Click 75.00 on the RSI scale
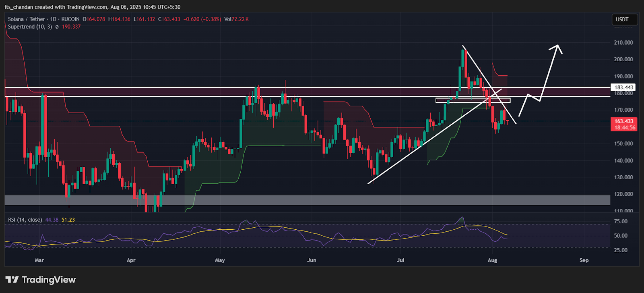 621,221
